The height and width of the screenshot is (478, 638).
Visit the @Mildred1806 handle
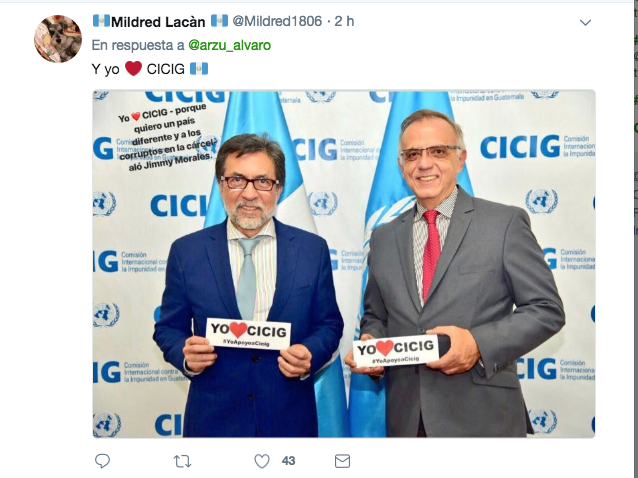(x=277, y=21)
